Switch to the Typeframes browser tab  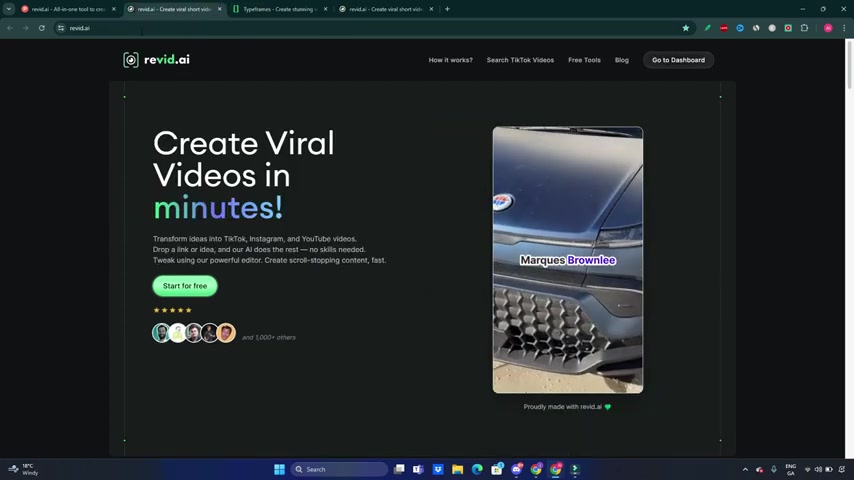[278, 9]
